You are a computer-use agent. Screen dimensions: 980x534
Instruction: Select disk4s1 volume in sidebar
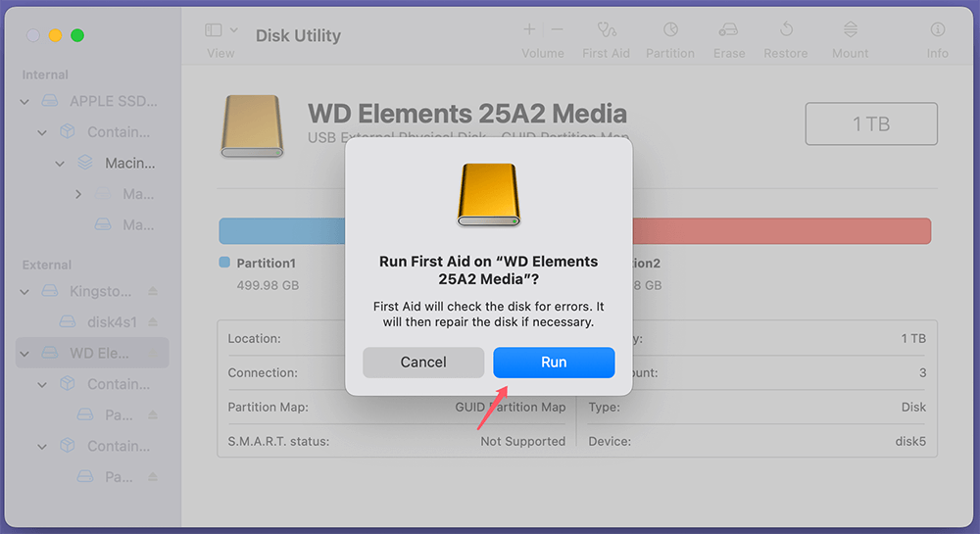(112, 322)
